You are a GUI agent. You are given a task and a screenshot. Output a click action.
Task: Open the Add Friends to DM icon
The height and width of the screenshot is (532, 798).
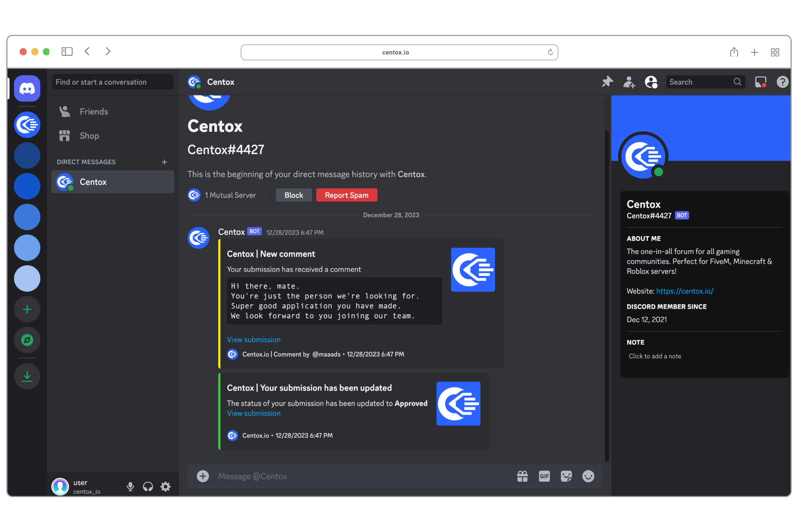click(x=629, y=82)
